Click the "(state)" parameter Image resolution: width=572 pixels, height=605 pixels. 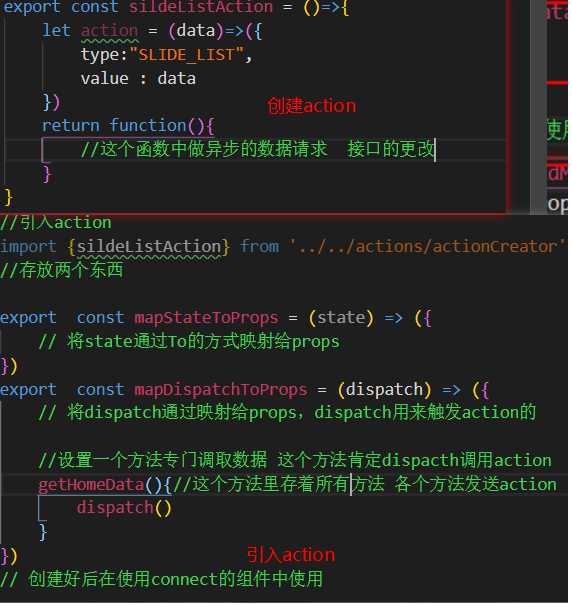[341, 318]
